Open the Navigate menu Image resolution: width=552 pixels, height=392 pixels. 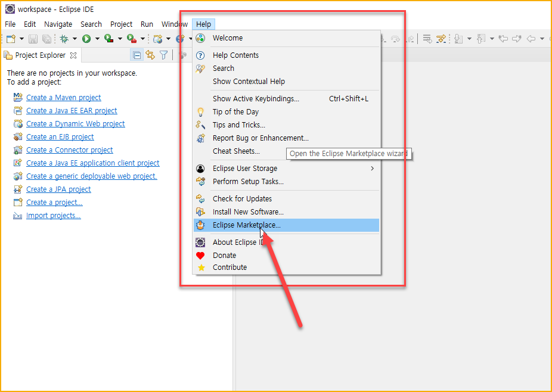(x=58, y=24)
